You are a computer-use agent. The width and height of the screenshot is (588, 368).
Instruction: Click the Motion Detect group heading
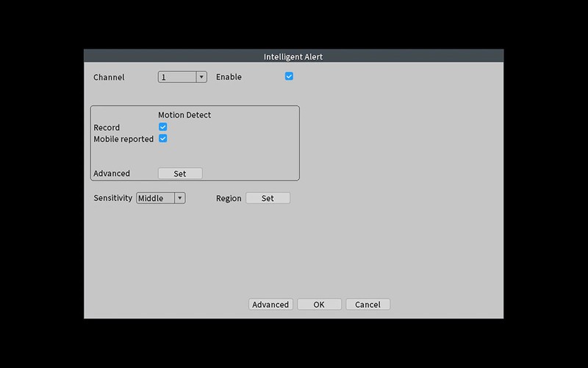click(184, 115)
